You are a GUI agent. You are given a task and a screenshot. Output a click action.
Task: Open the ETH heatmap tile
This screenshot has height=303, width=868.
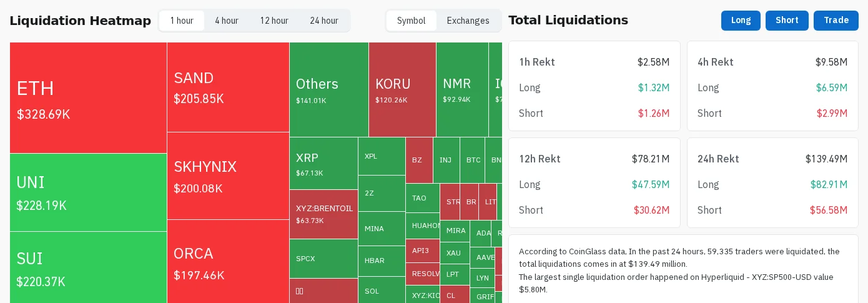(x=88, y=97)
